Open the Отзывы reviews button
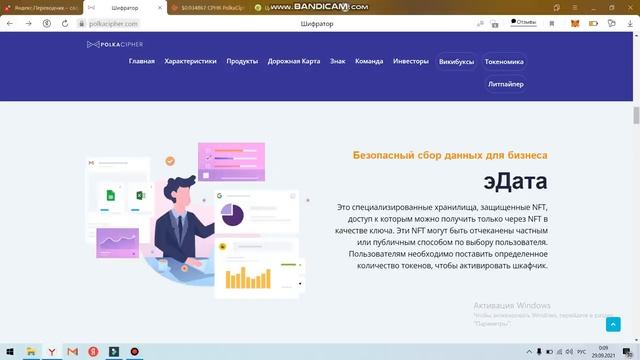Image resolution: width=640 pixels, height=360 pixels. point(523,22)
